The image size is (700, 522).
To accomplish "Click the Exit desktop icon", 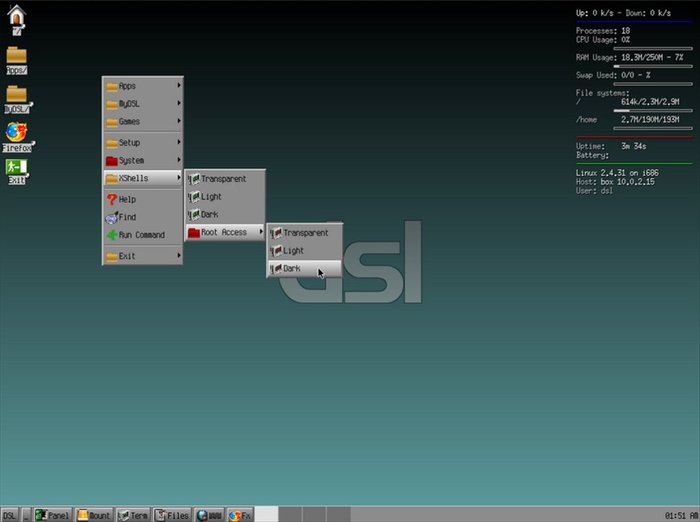I will (17, 171).
